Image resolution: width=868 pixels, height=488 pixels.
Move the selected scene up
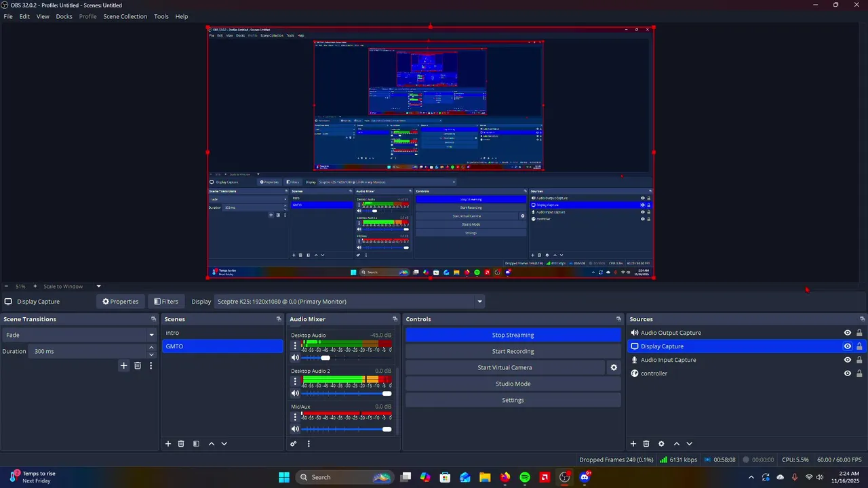212,444
